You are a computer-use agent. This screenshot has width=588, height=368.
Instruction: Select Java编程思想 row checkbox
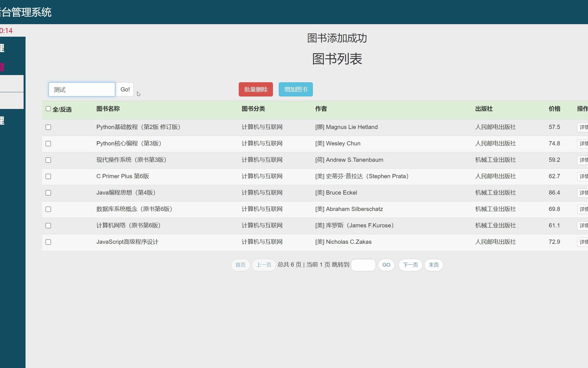(x=48, y=193)
